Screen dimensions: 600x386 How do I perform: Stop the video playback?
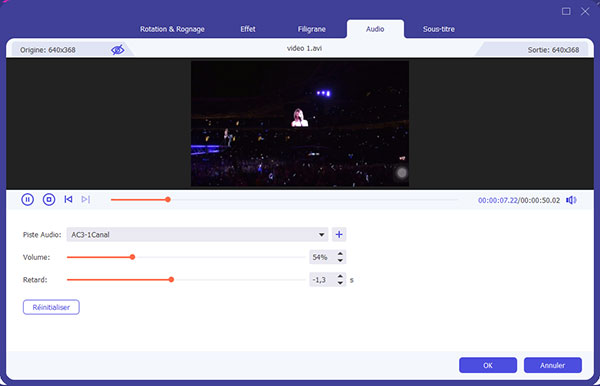[x=49, y=199]
